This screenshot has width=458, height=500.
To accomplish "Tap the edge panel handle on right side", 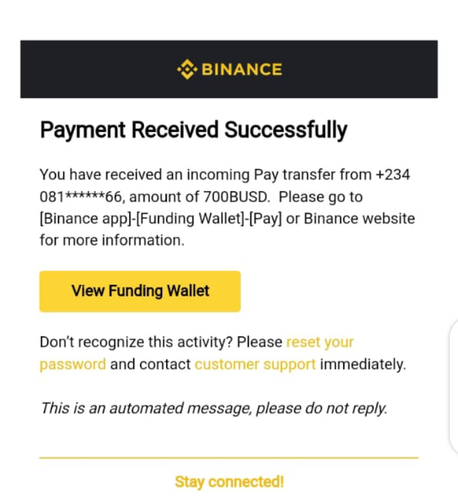I will pyautogui.click(x=454, y=386).
